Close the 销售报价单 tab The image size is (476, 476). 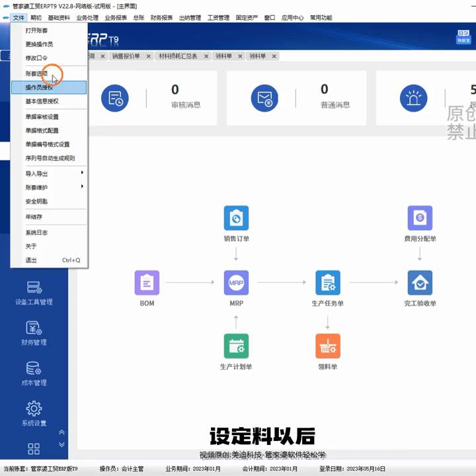pyautogui.click(x=149, y=56)
